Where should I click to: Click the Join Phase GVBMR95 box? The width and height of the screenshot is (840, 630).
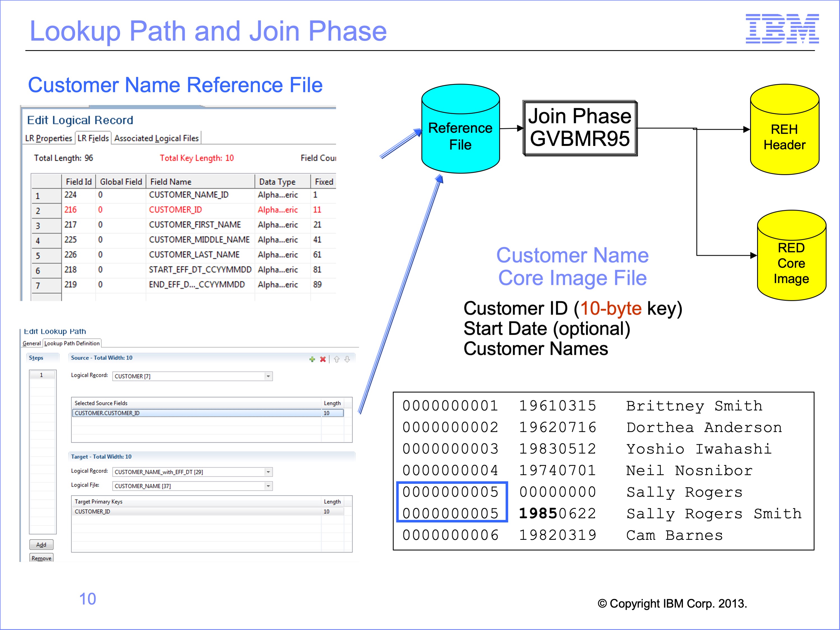click(x=580, y=128)
